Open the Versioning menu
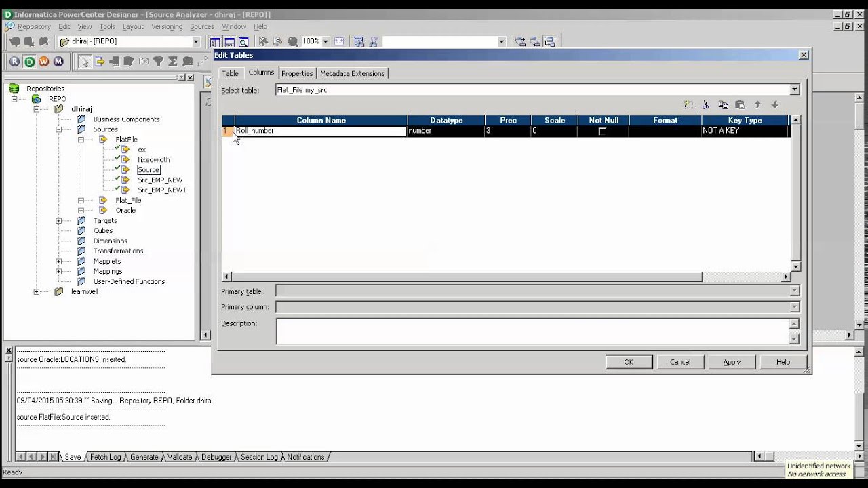Screen dimensions: 868x488 [x=167, y=27]
